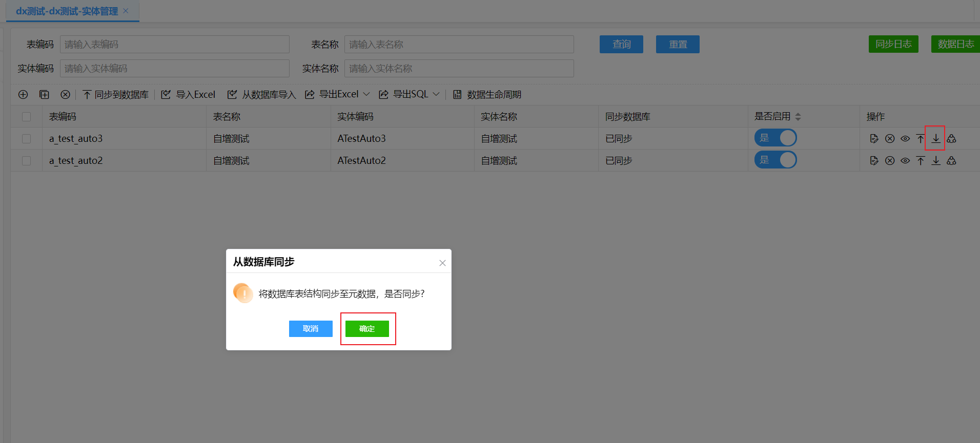Click 数据生命周期 toolbar item

(487, 95)
